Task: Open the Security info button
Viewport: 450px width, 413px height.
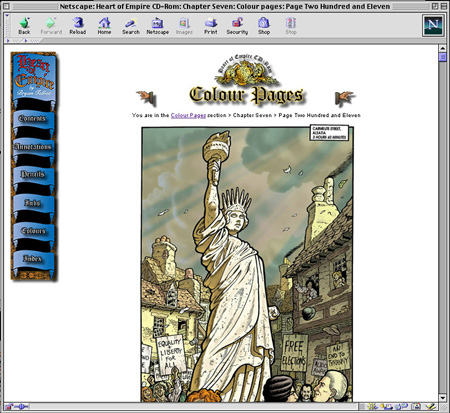Action: pyautogui.click(x=237, y=26)
